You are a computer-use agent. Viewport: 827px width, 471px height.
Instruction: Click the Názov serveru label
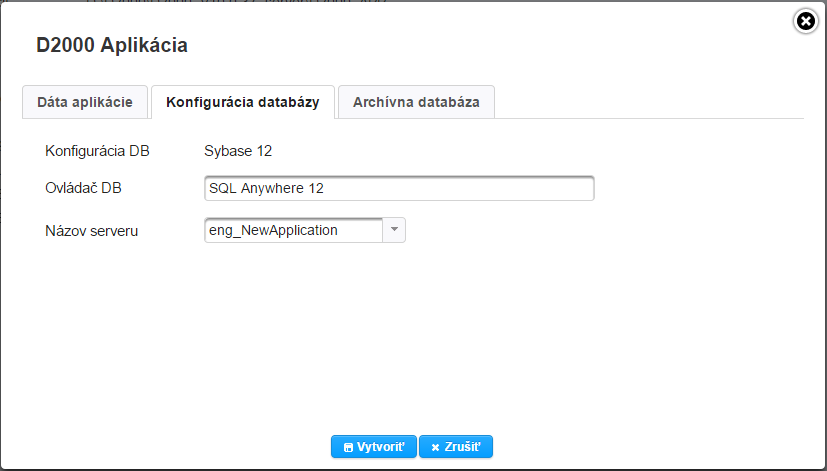[x=91, y=230]
